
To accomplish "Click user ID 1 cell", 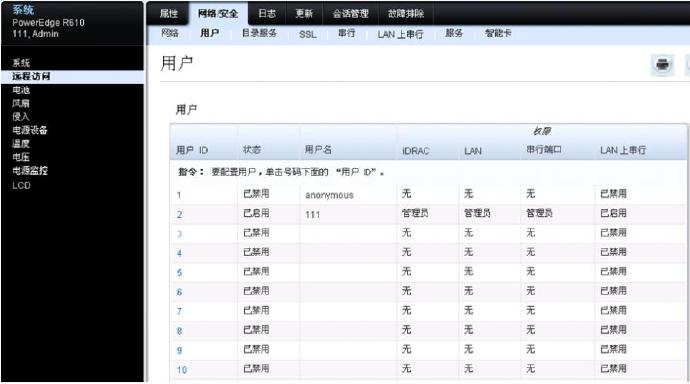I will (179, 195).
